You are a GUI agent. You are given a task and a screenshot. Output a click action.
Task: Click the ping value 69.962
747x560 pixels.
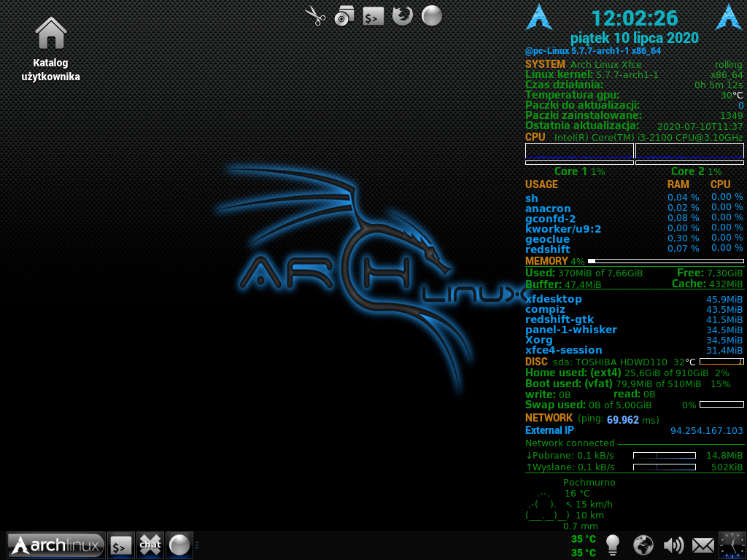(x=623, y=420)
